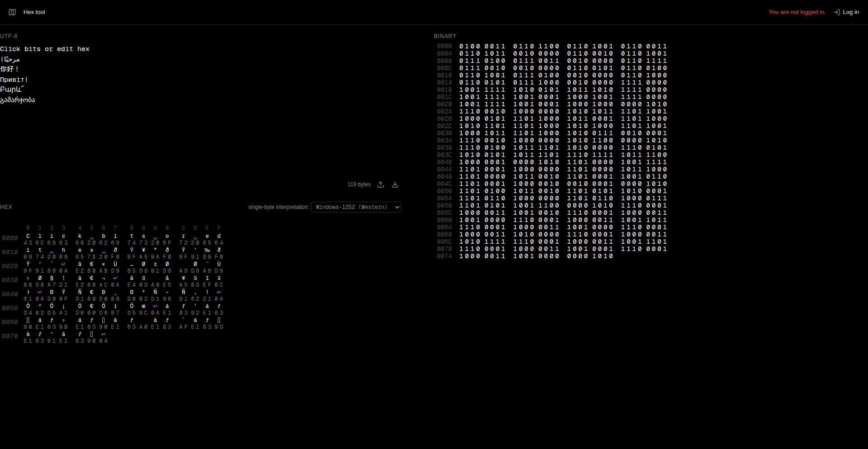Click the 119 bytes label
Screen dimensions: 868x449
coord(359,184)
